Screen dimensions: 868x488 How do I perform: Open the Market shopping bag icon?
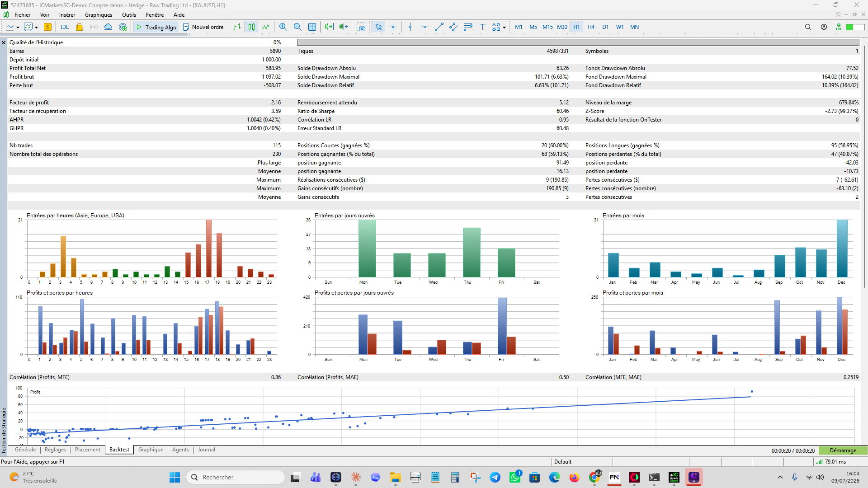[80, 27]
